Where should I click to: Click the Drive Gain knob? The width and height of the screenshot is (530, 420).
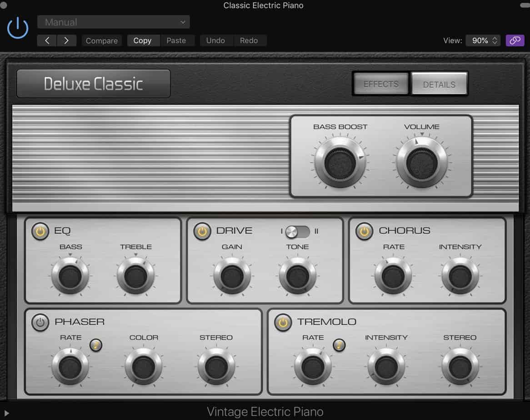[233, 275]
